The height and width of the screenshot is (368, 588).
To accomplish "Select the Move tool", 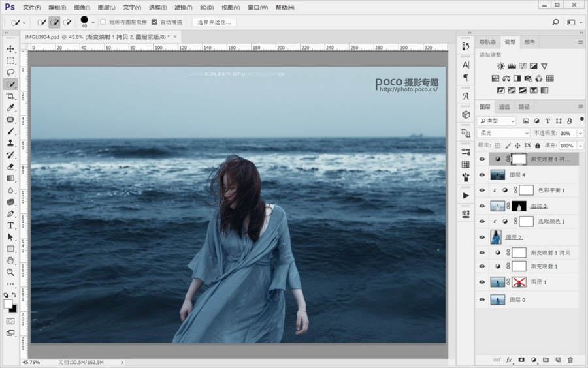I will click(10, 49).
